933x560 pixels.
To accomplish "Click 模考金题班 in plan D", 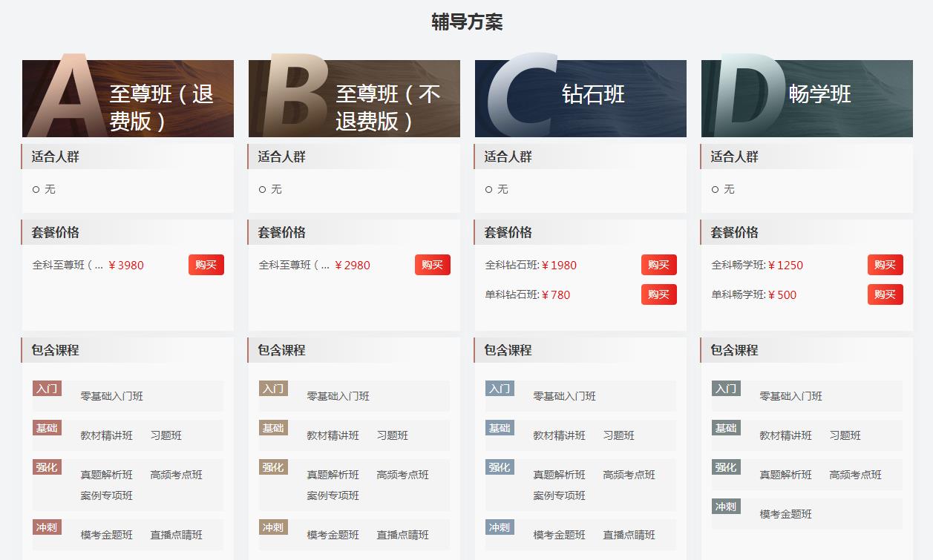I will tap(786, 514).
